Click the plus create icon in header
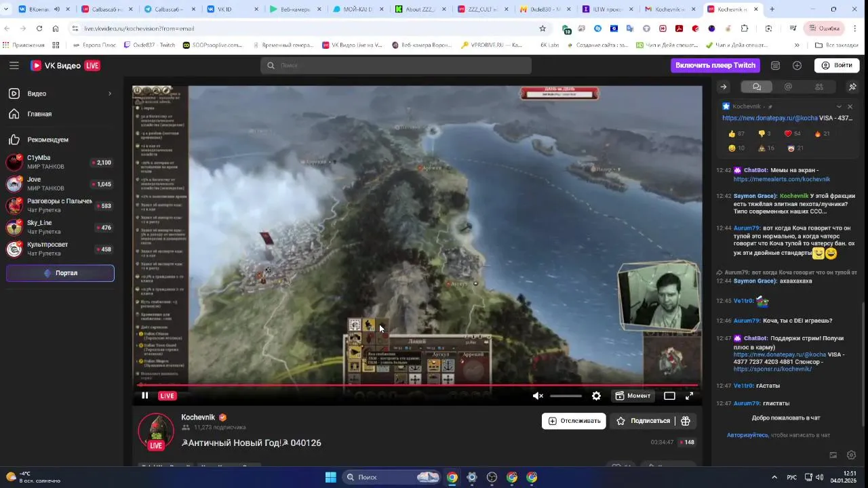 (797, 66)
